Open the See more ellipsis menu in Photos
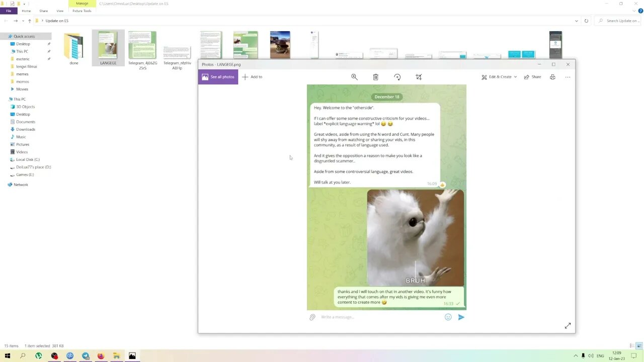The image size is (644, 362). (x=568, y=77)
